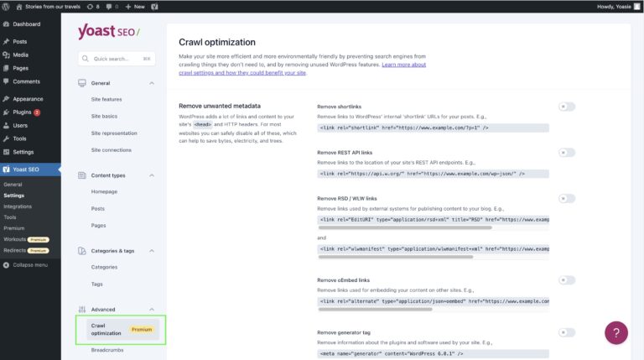Collapse the Categories & tags chevron
Image resolution: width=644 pixels, height=360 pixels.
152,251
